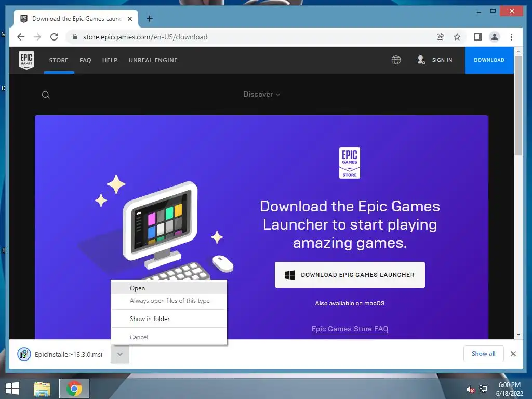The width and height of the screenshot is (532, 399).
Task: Click the muted volume tray icon
Action: coord(470,389)
